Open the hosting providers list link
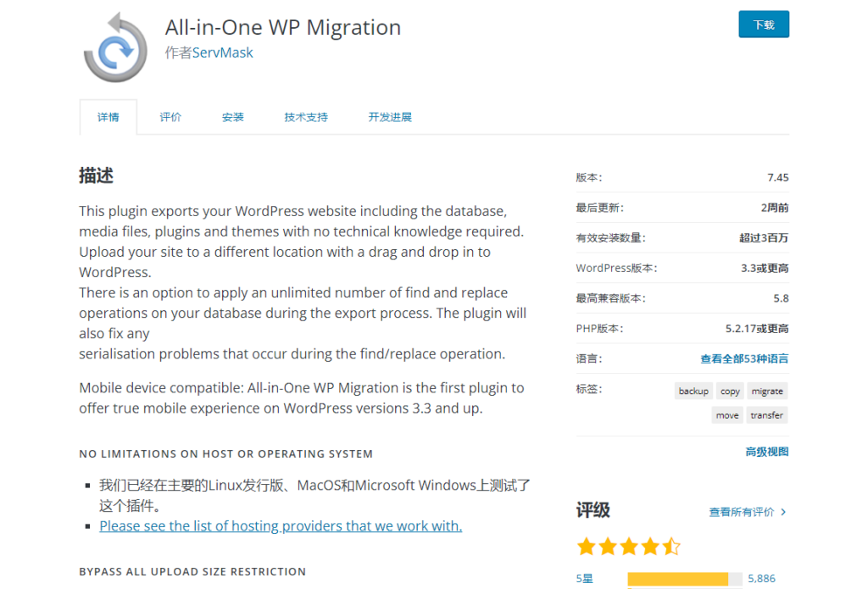The image size is (868, 589). 281,526
